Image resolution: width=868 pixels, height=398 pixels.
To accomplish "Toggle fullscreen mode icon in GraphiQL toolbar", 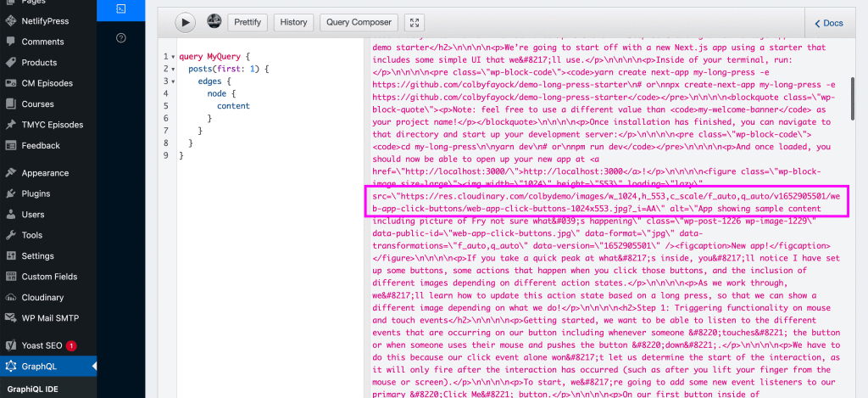I will tap(414, 22).
